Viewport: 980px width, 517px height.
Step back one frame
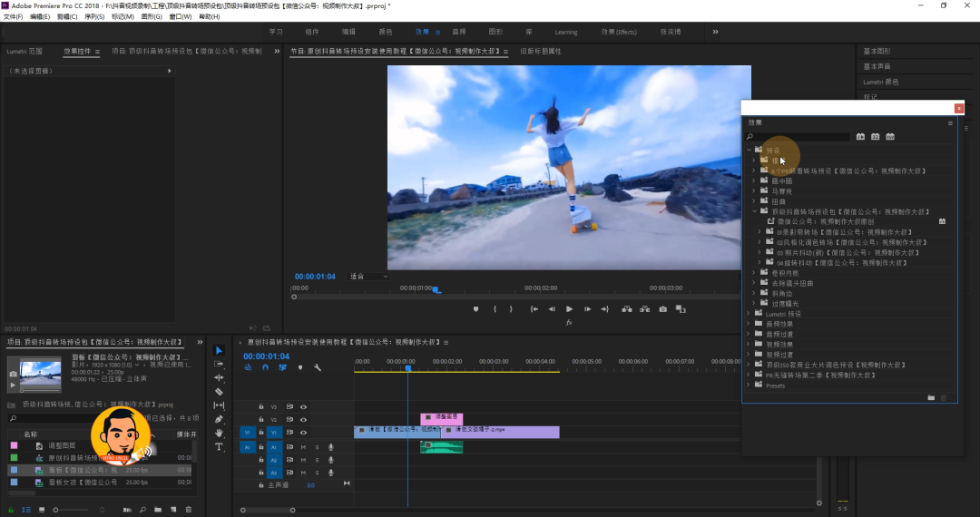(x=552, y=309)
